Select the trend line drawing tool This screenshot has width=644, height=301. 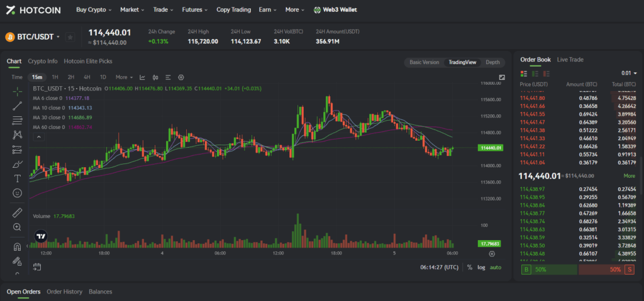pyautogui.click(x=17, y=106)
